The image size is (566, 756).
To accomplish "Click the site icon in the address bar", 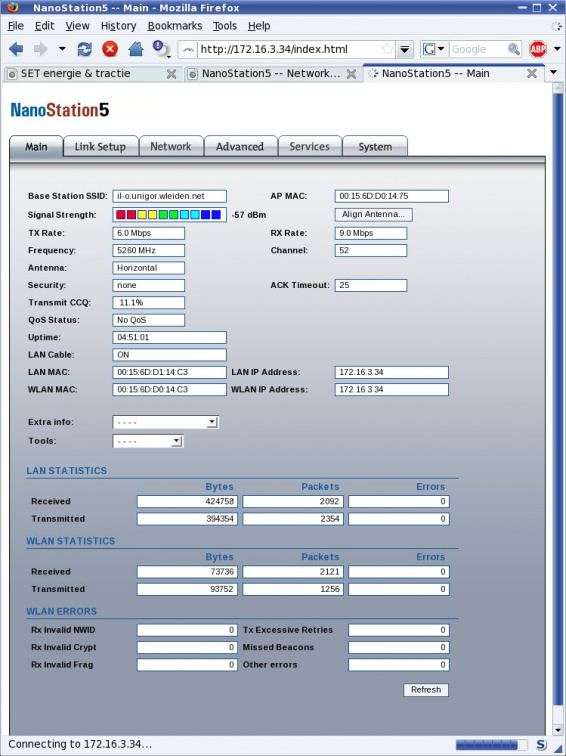I will pyautogui.click(x=189, y=49).
